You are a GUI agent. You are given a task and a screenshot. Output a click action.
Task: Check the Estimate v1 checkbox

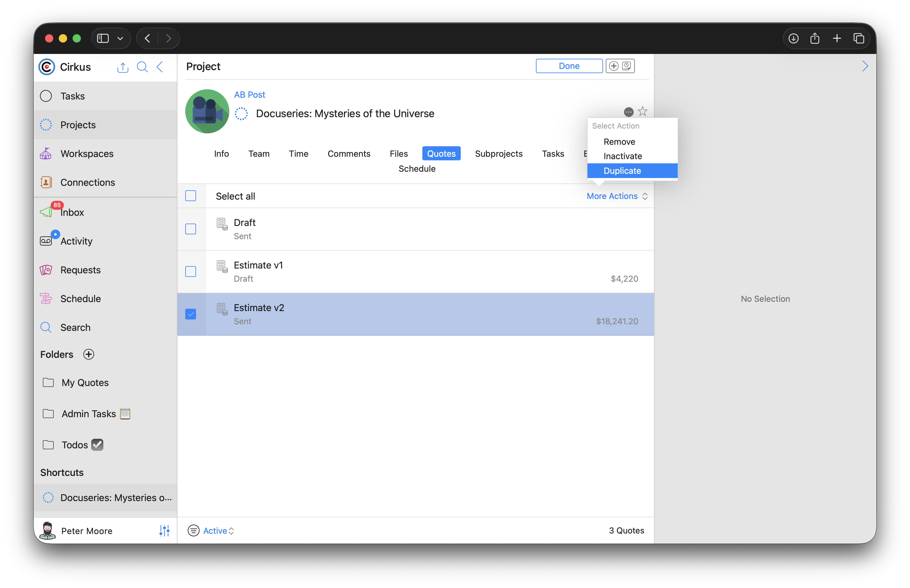tap(191, 272)
